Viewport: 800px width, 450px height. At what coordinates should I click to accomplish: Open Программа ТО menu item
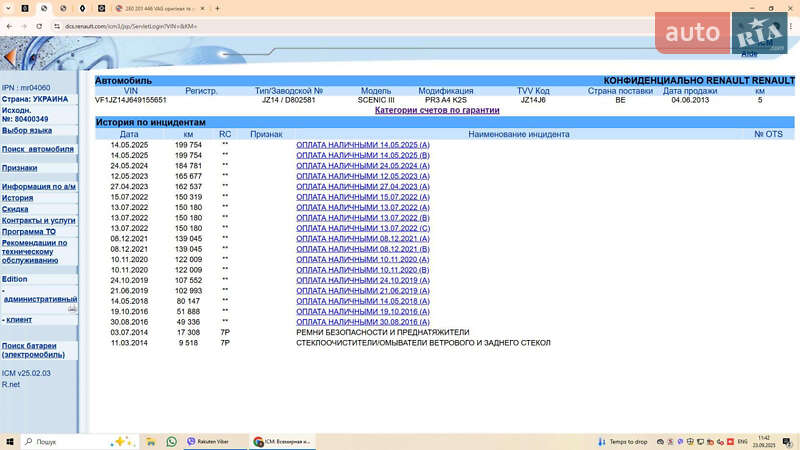coord(29,231)
